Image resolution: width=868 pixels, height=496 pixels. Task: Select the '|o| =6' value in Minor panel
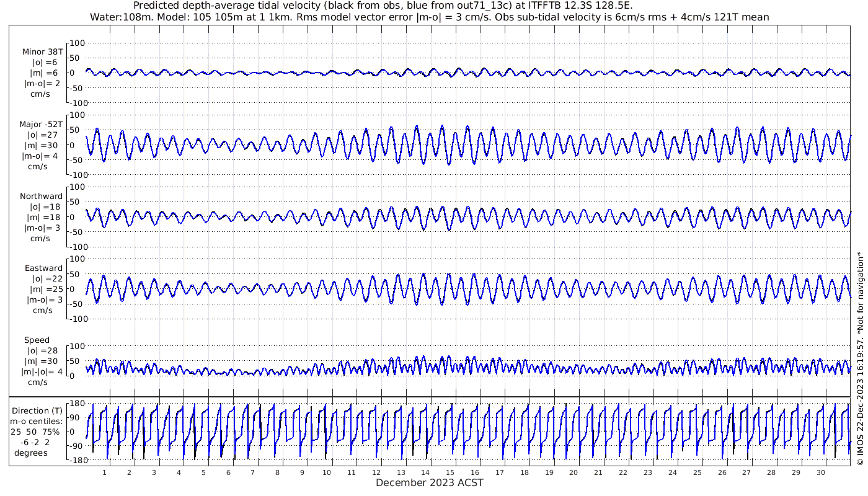45,63
